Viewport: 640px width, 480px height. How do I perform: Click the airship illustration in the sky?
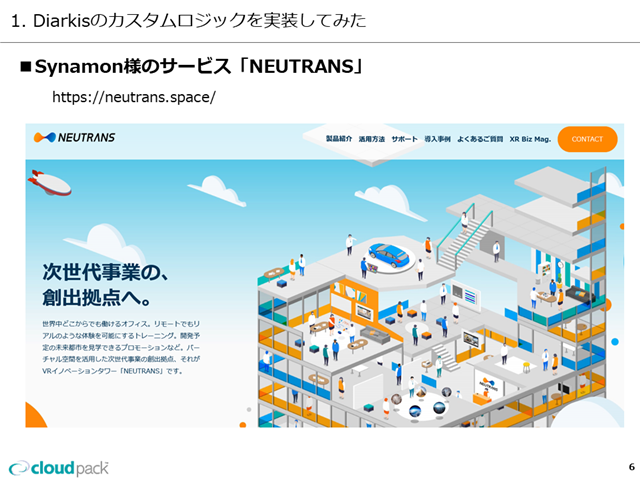[x=49, y=184]
